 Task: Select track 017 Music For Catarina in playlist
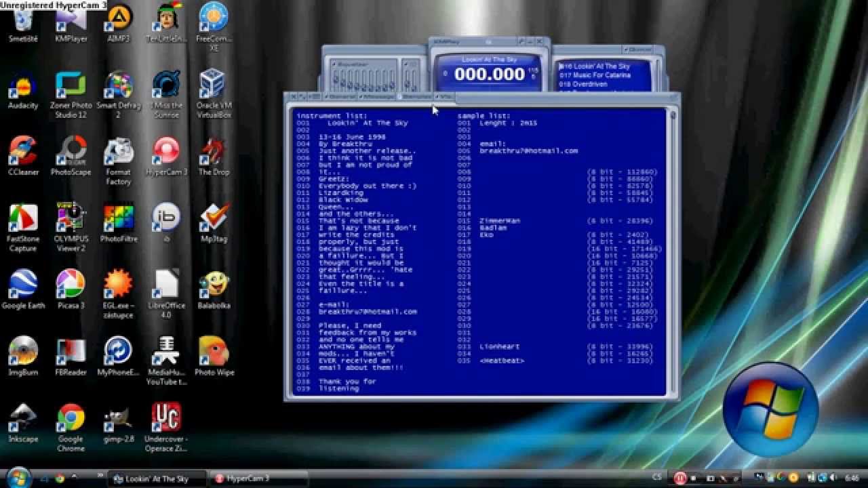point(595,75)
